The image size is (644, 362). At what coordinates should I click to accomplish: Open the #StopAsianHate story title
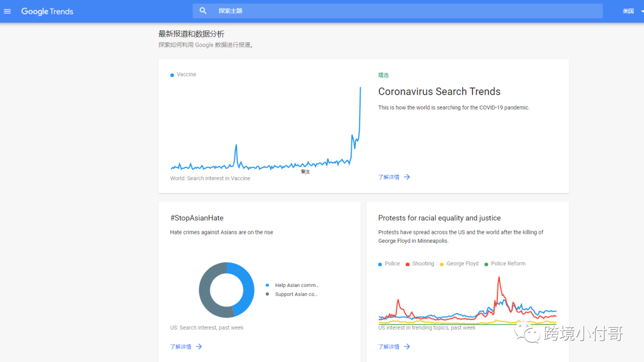197,218
